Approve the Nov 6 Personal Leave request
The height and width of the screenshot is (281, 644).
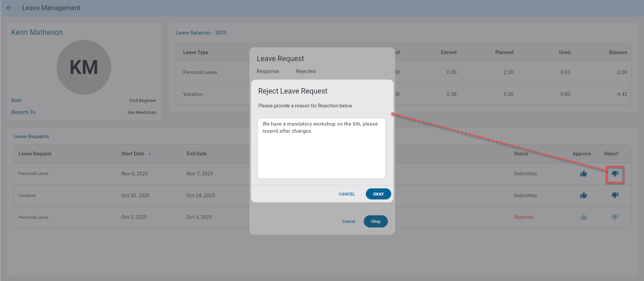tap(583, 174)
